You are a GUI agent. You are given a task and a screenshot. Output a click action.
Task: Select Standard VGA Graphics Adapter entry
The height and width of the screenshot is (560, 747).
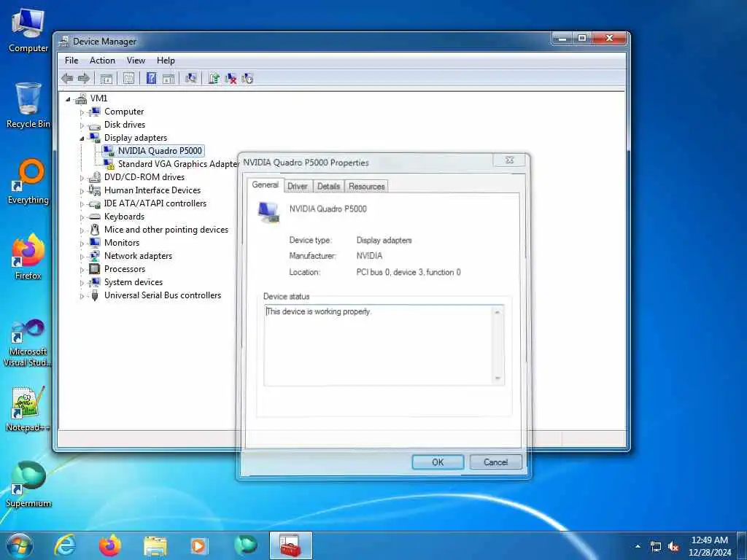tap(179, 164)
